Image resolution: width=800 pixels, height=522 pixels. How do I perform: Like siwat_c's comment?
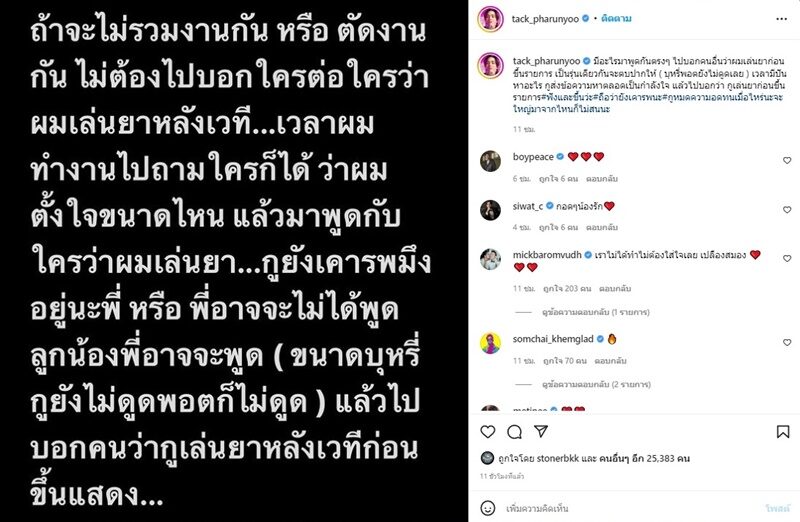[x=787, y=210]
